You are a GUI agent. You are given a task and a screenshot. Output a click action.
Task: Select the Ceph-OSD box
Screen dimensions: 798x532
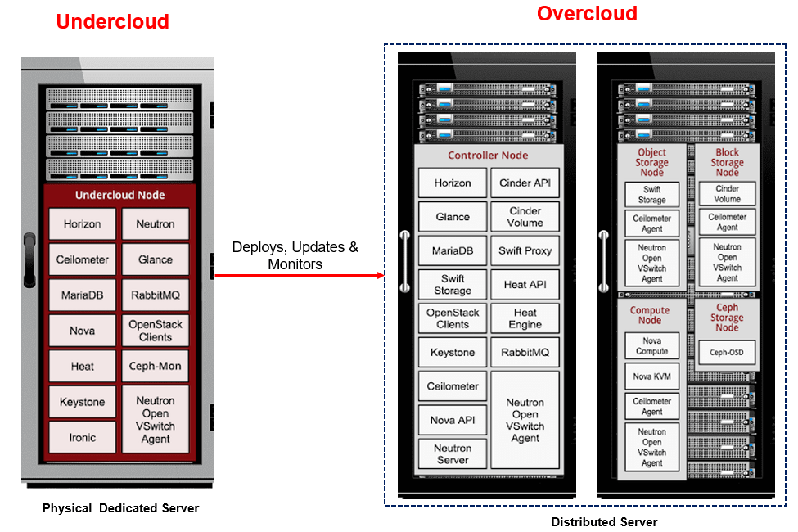tap(727, 354)
